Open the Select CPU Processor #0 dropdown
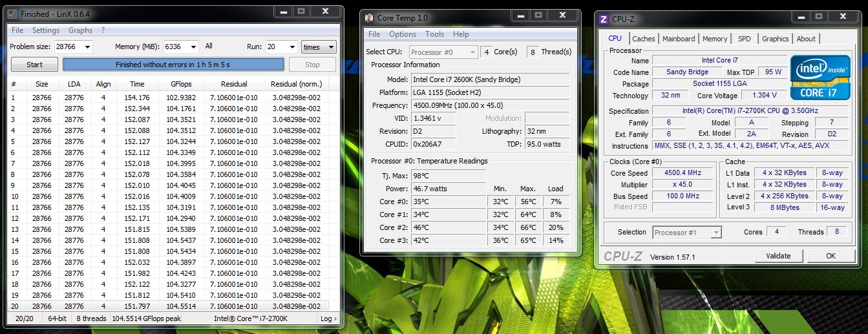868x334 pixels. (x=443, y=52)
